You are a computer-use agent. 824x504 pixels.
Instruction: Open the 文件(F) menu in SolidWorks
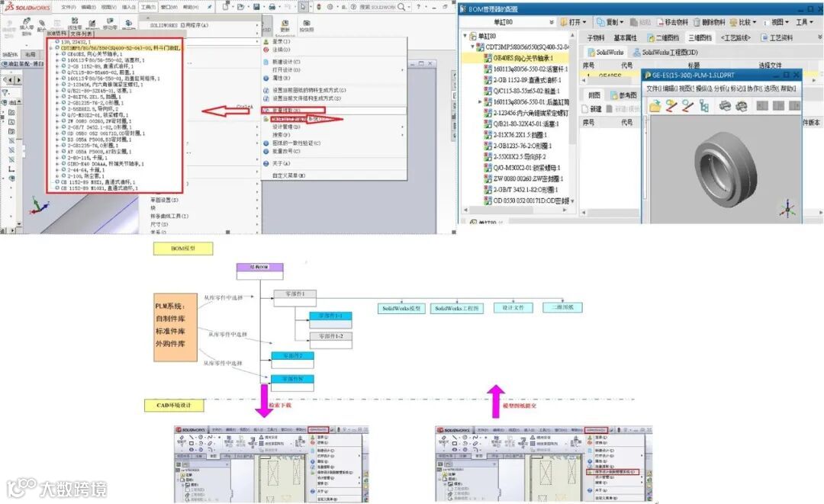pos(69,8)
